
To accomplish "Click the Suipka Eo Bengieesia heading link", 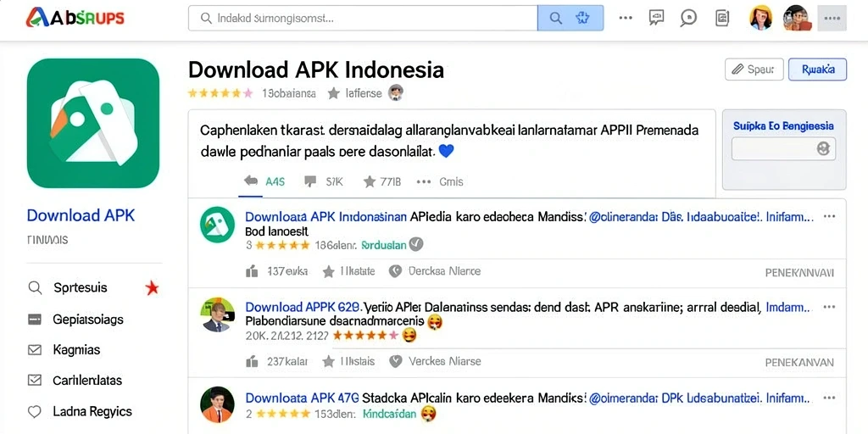I will tap(783, 125).
